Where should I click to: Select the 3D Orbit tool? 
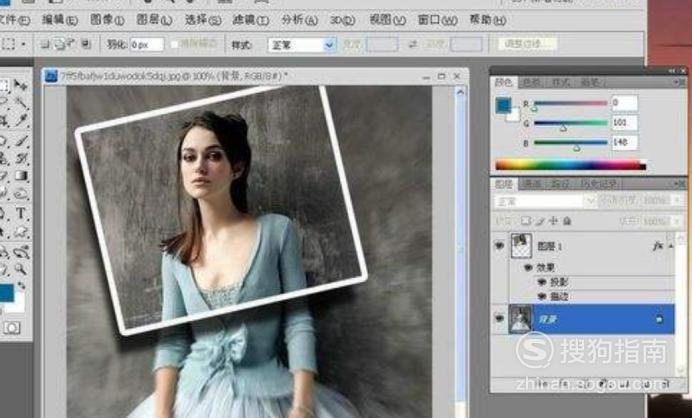(x=21, y=252)
